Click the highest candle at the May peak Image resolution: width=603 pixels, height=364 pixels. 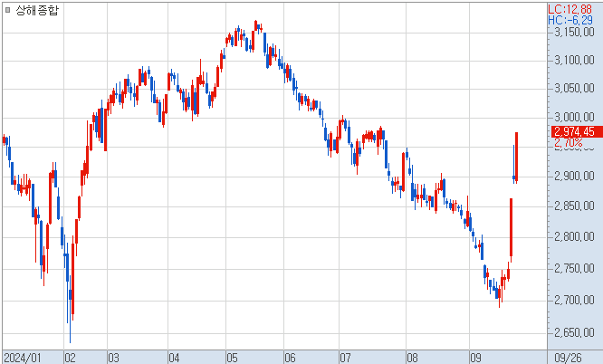(257, 26)
